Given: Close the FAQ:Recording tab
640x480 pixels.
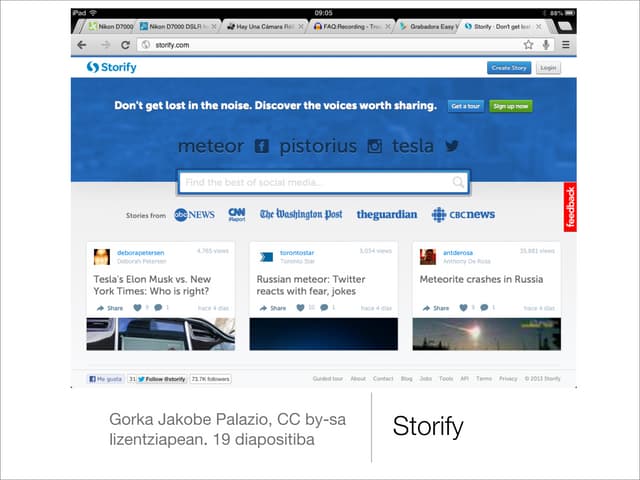Looking at the screenshot, I should pos(388,27).
